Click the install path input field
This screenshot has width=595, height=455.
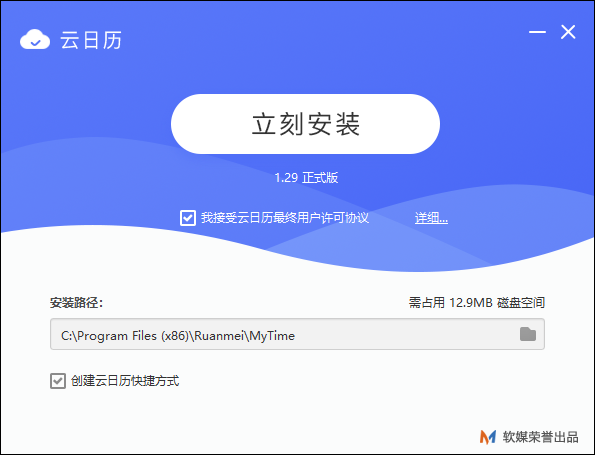tap(297, 334)
